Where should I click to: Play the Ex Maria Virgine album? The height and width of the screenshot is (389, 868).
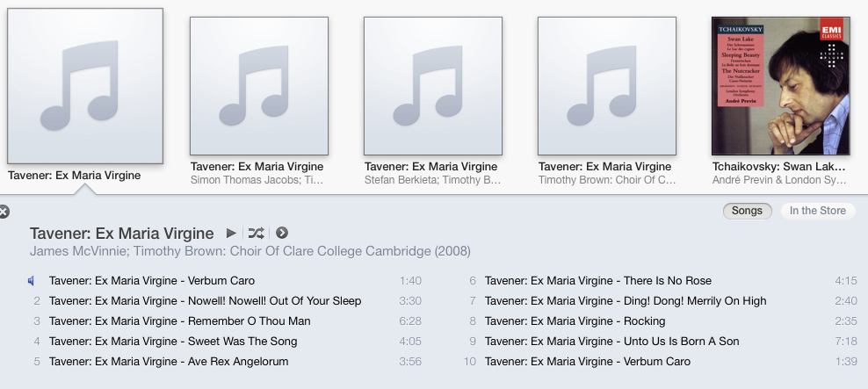point(231,233)
